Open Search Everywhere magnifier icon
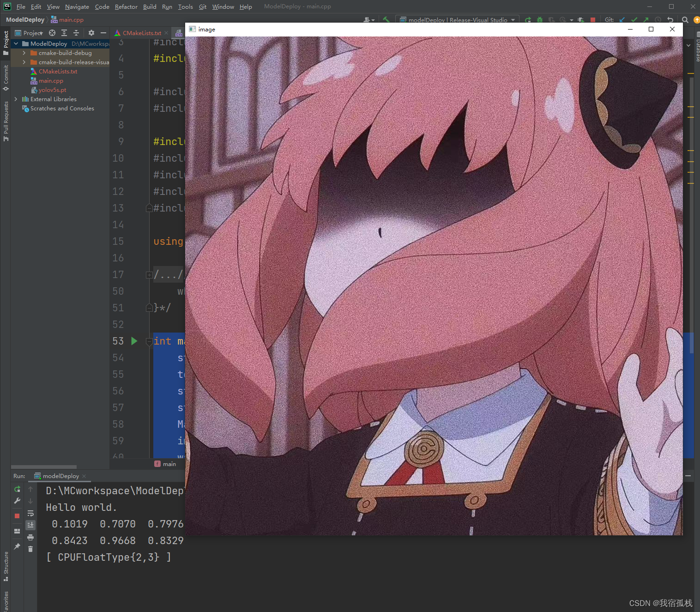 pyautogui.click(x=685, y=20)
